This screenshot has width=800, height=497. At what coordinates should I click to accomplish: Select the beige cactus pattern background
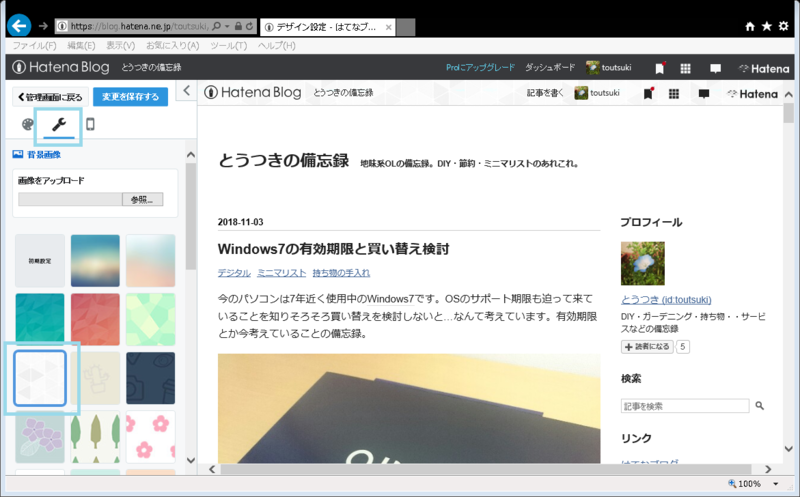pyautogui.click(x=95, y=378)
